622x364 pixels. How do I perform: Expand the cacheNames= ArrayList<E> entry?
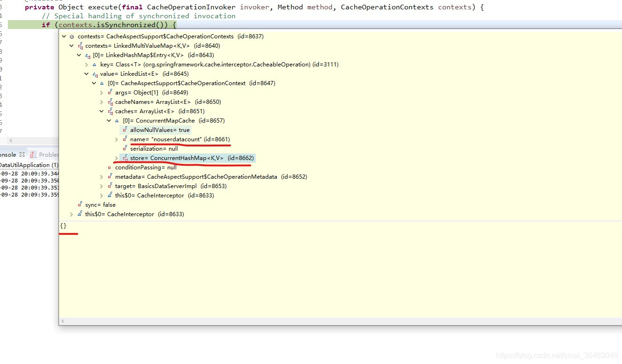[x=101, y=102]
